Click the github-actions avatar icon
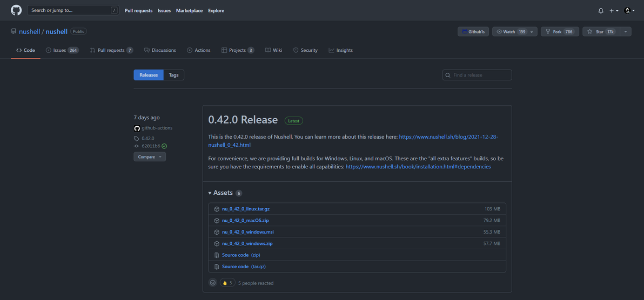The height and width of the screenshot is (300, 644). tap(137, 128)
